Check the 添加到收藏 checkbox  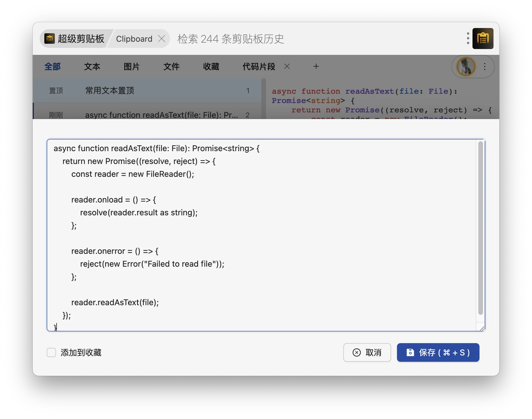[51, 352]
